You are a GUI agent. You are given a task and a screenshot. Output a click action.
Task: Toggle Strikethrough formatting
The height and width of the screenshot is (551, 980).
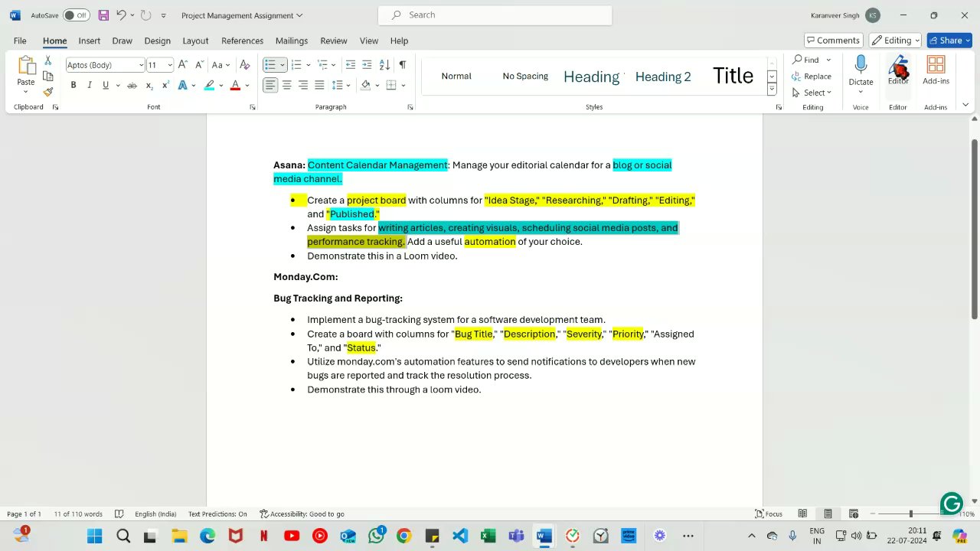132,85
